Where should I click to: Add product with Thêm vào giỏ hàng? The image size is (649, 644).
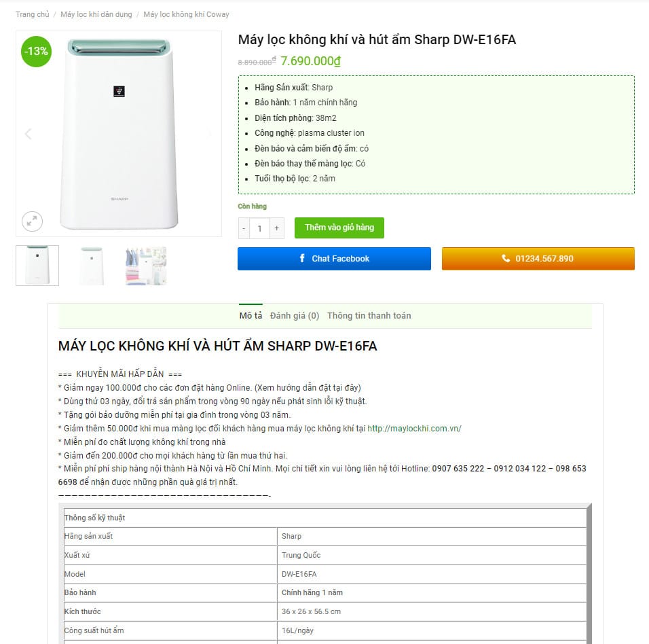(339, 228)
